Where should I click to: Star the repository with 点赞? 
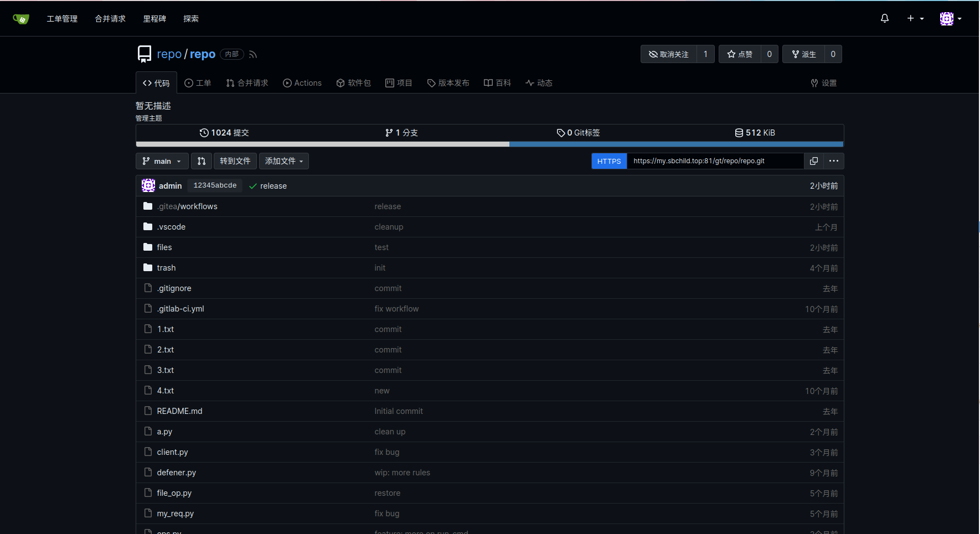(x=740, y=54)
